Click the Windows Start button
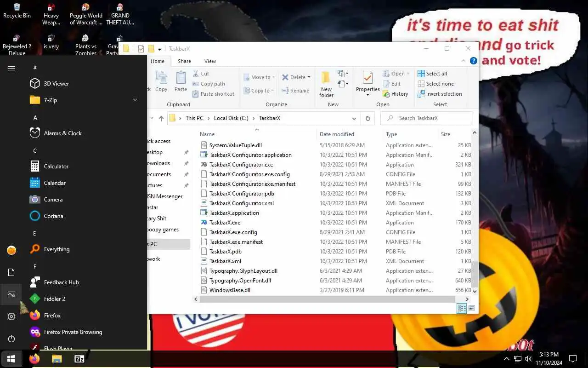The image size is (588, 368). click(x=11, y=359)
